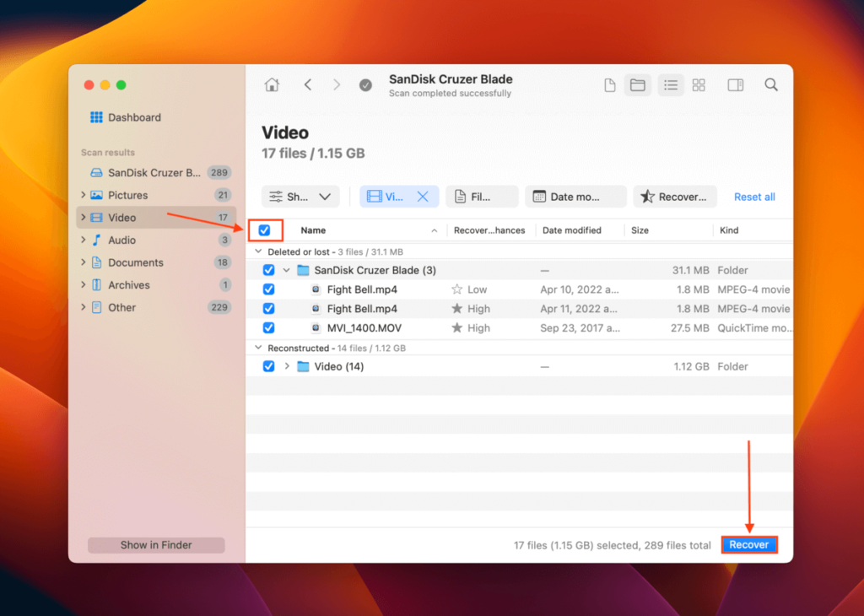This screenshot has width=864, height=616.
Task: Open the File type filter
Action: point(482,197)
